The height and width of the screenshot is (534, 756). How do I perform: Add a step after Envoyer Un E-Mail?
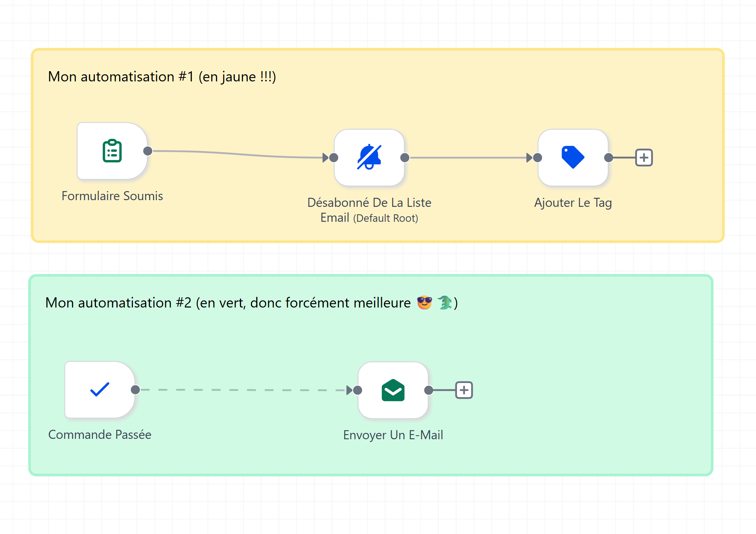pos(464,390)
